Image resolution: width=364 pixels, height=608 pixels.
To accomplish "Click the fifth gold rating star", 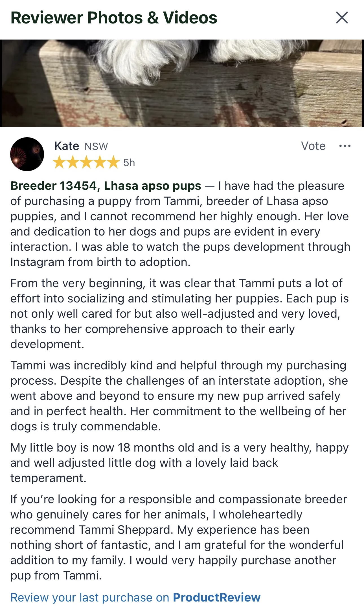I will 113,163.
